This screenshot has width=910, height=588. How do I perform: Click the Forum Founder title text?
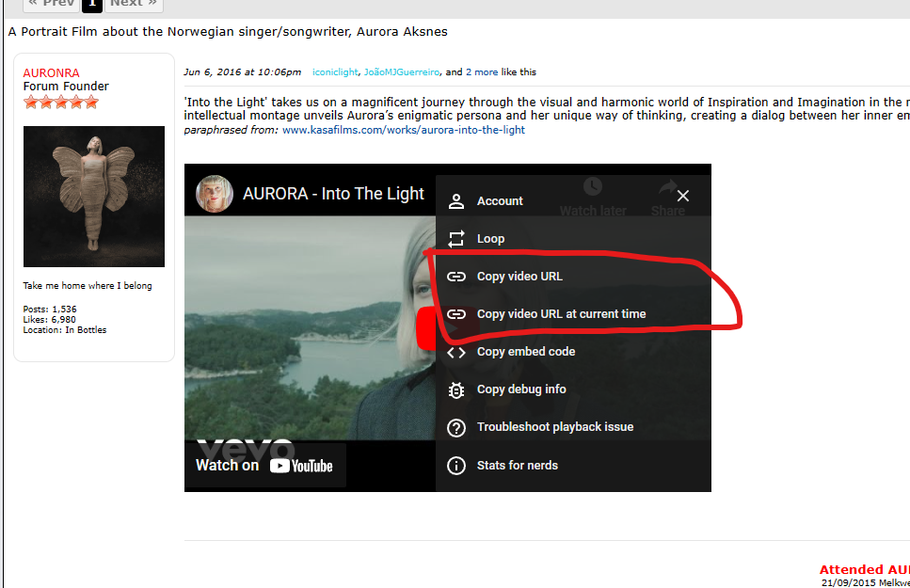point(66,87)
